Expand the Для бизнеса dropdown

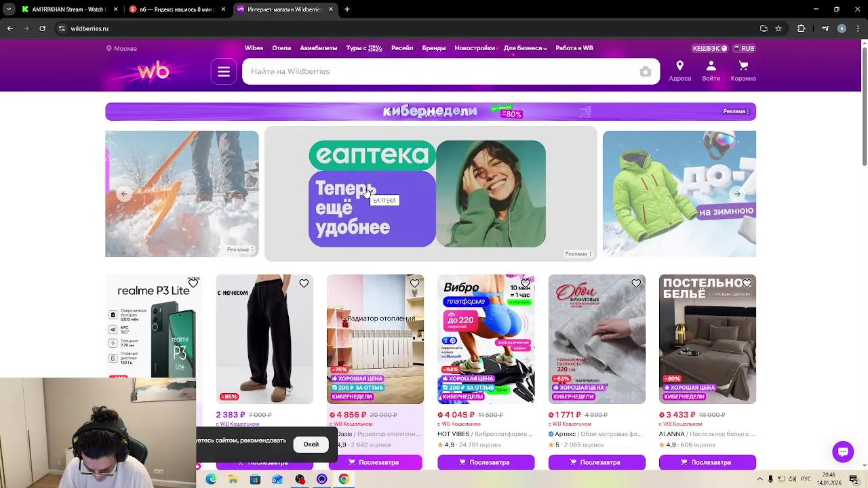coord(525,48)
